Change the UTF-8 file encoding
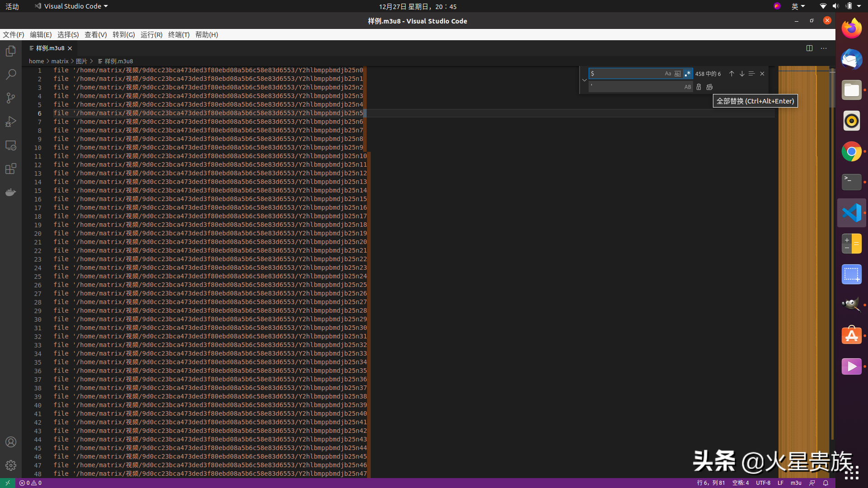The height and width of the screenshot is (488, 868). coord(763,483)
